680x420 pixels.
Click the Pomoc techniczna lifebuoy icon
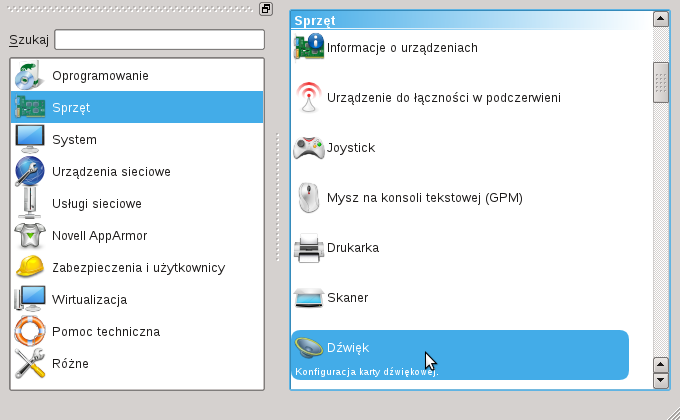pyautogui.click(x=30, y=332)
